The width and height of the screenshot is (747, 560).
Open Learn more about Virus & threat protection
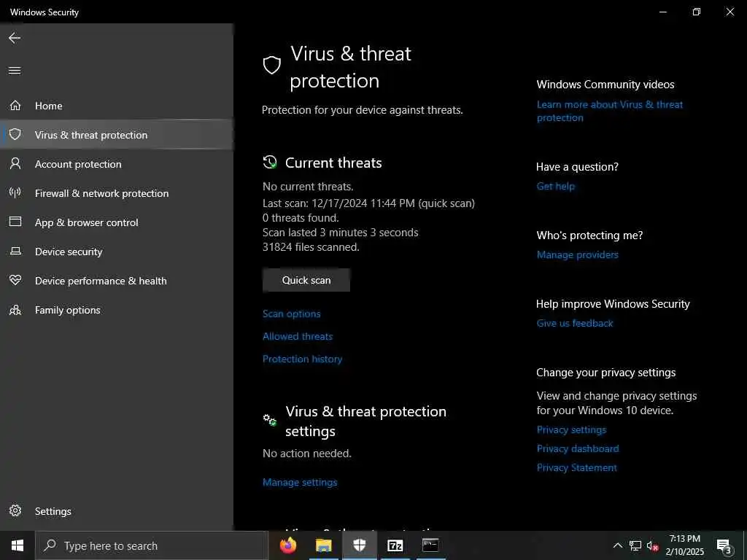click(610, 111)
